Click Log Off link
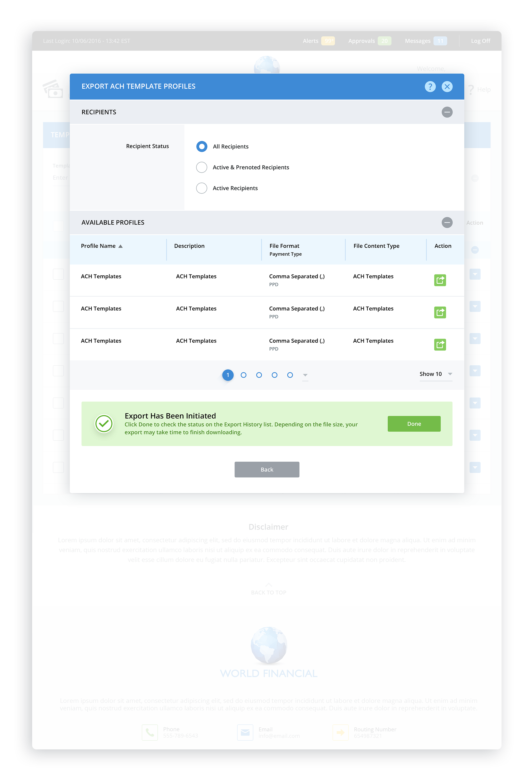532x781 pixels. click(480, 41)
